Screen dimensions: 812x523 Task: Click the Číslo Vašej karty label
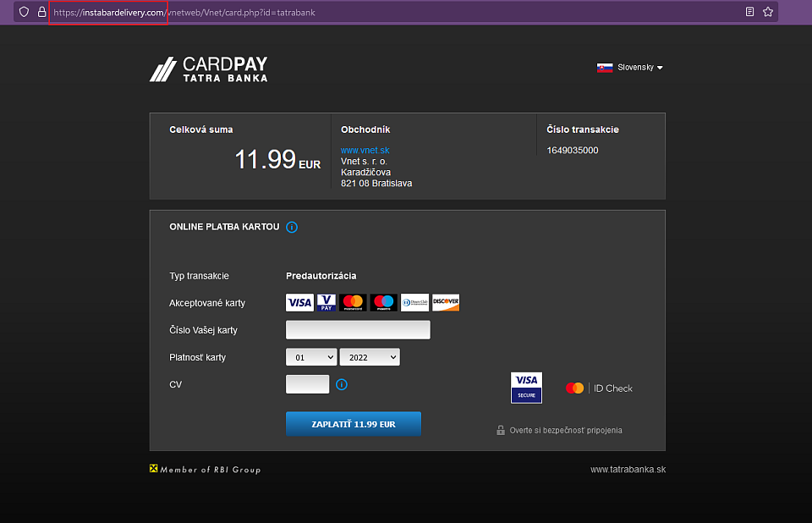(204, 330)
